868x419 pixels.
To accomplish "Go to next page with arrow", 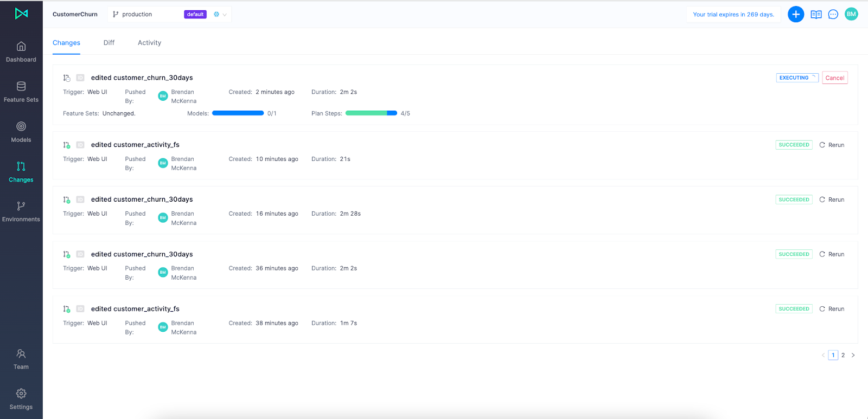I will coord(853,356).
